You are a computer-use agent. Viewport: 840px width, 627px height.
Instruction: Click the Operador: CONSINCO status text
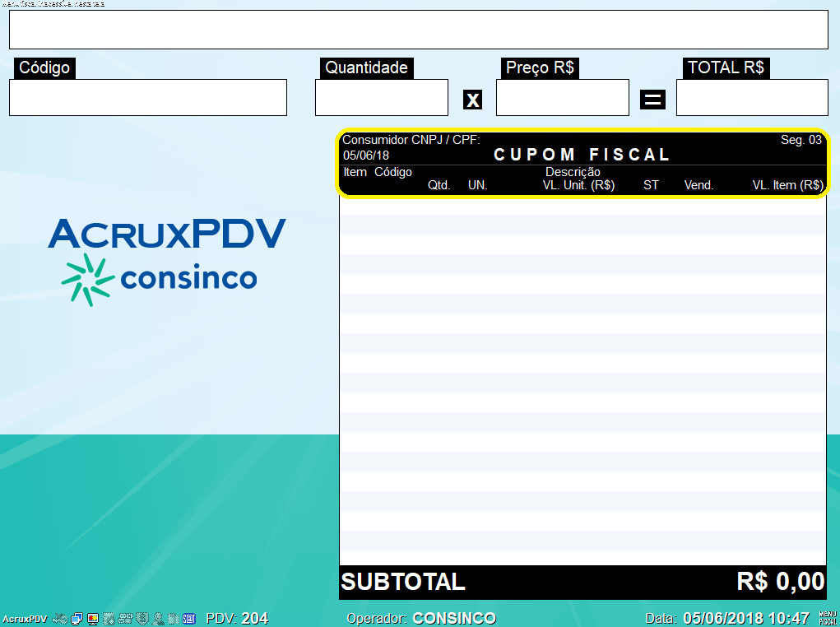click(421, 619)
